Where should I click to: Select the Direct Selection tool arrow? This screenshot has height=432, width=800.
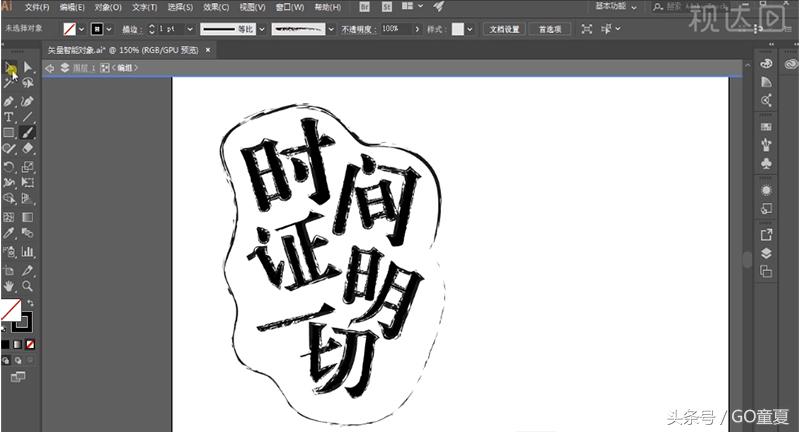(28, 67)
